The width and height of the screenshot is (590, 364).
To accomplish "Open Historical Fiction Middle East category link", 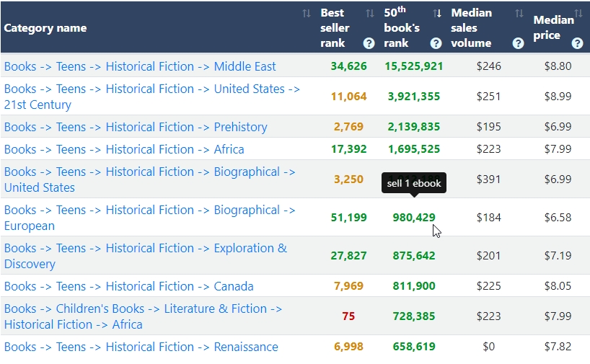I will [x=140, y=66].
